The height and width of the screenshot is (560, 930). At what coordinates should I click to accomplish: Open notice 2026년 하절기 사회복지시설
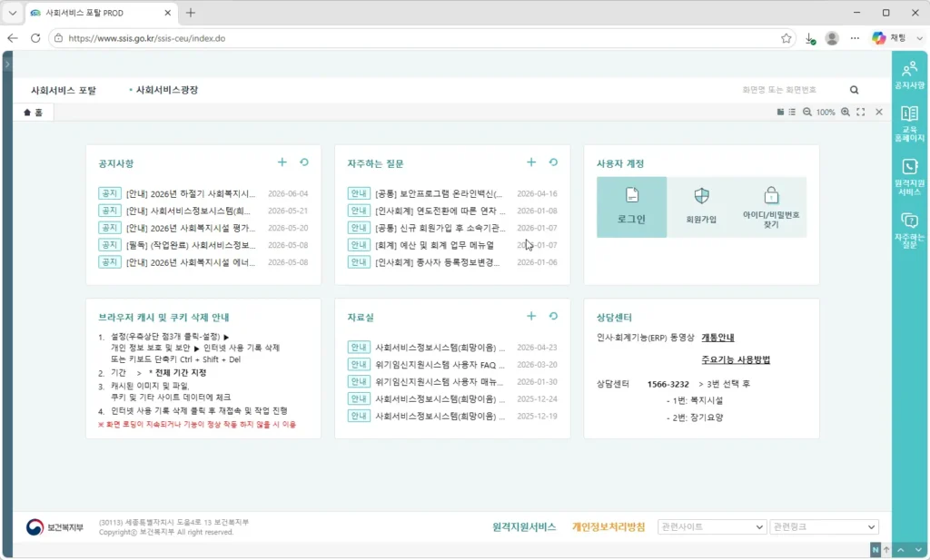[x=191, y=194]
